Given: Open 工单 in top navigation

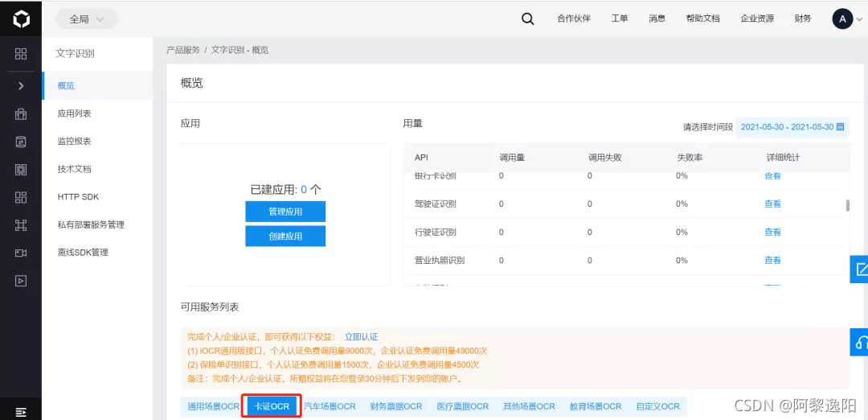Looking at the screenshot, I should point(620,19).
